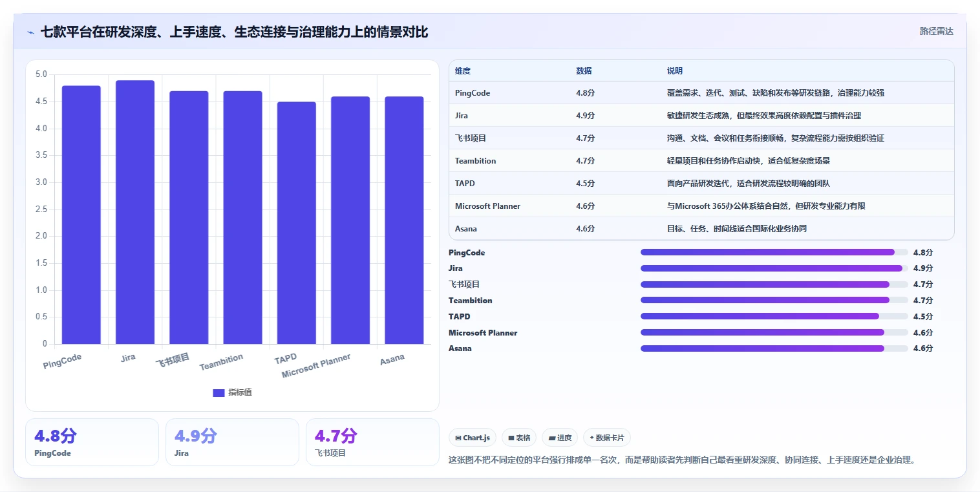Click the icon before the chart title
The width and height of the screenshot is (980, 492).
pyautogui.click(x=31, y=32)
